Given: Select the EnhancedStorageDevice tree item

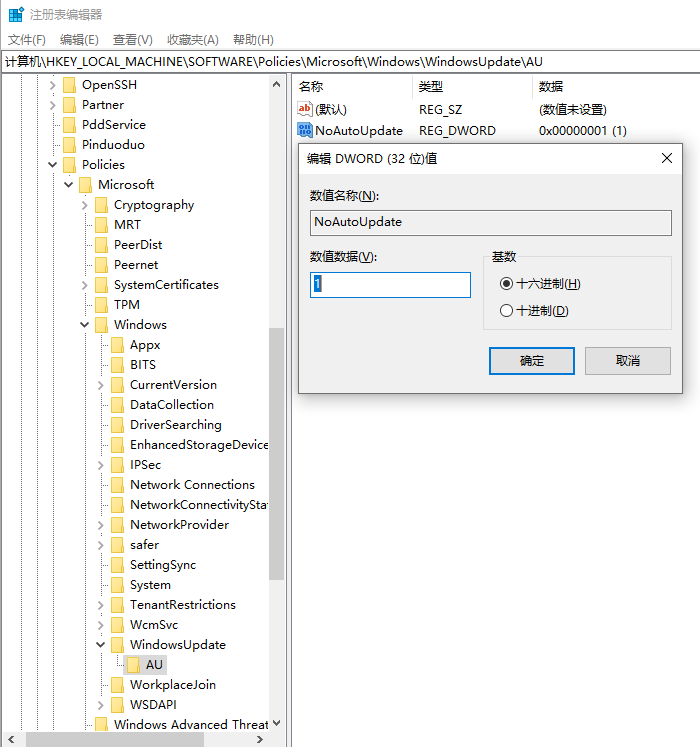Looking at the screenshot, I should point(198,445).
